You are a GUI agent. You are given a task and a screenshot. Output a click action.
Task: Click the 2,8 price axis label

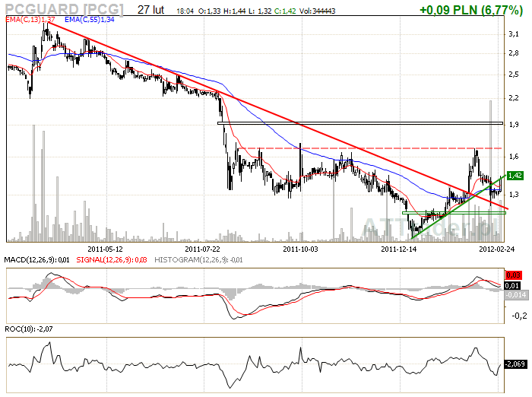[x=513, y=53]
